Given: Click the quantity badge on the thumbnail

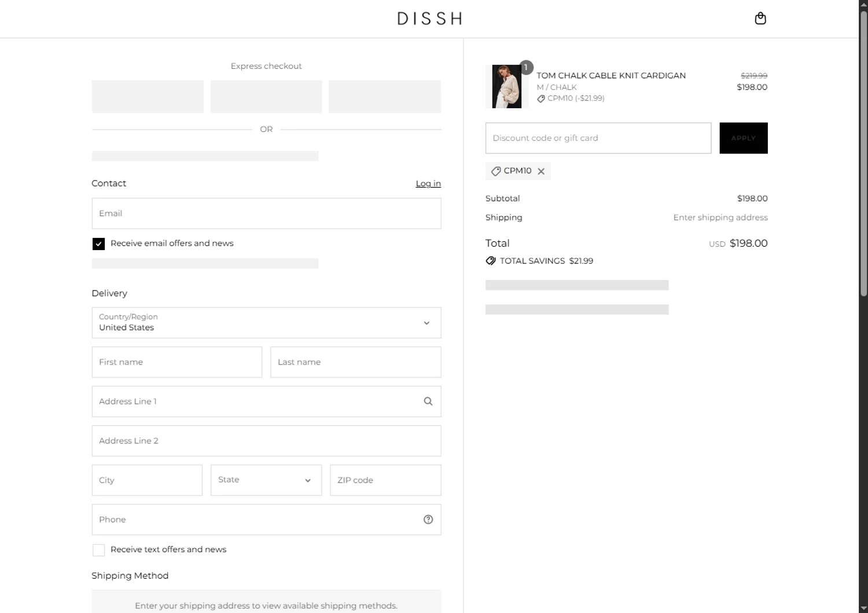Looking at the screenshot, I should (x=525, y=67).
